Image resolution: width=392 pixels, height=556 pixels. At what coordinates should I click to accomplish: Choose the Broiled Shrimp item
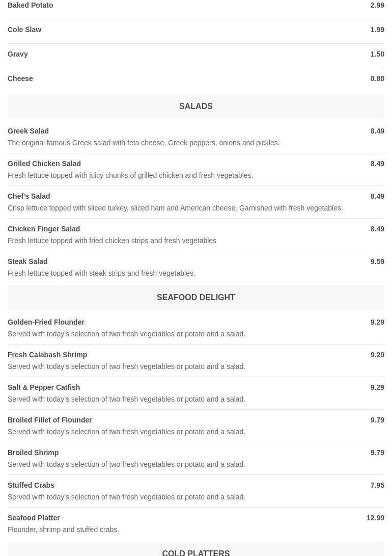tap(33, 453)
